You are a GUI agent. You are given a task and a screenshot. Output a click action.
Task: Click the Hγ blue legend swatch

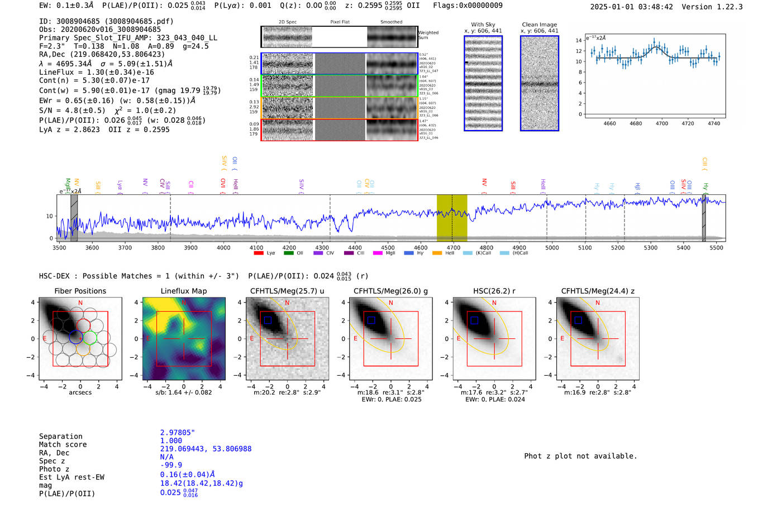tap(409, 253)
